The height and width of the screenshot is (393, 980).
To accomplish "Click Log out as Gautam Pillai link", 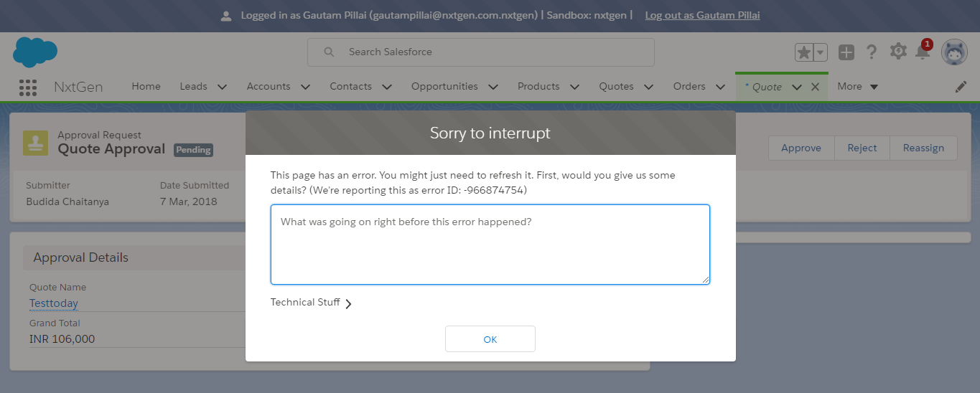I will click(x=702, y=15).
